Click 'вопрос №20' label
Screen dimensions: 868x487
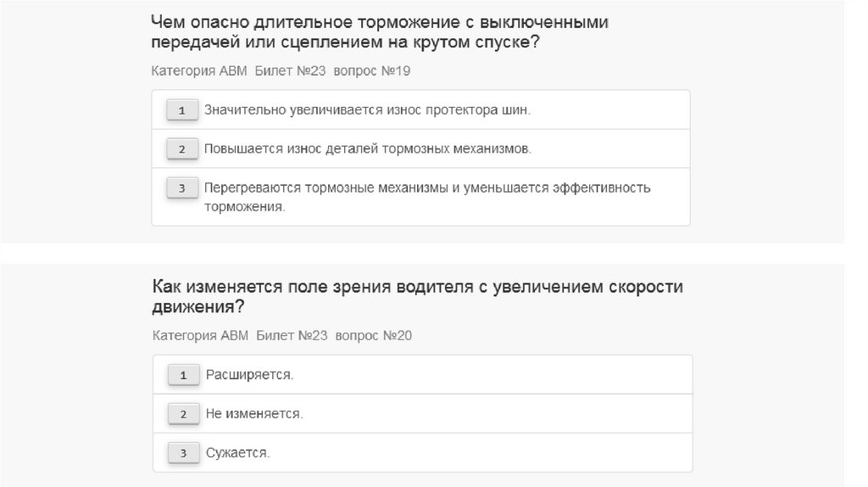pos(374,336)
